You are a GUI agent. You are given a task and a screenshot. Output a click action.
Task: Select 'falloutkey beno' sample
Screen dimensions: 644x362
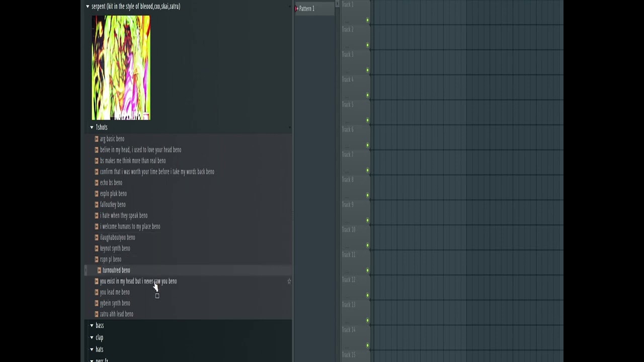click(x=113, y=205)
